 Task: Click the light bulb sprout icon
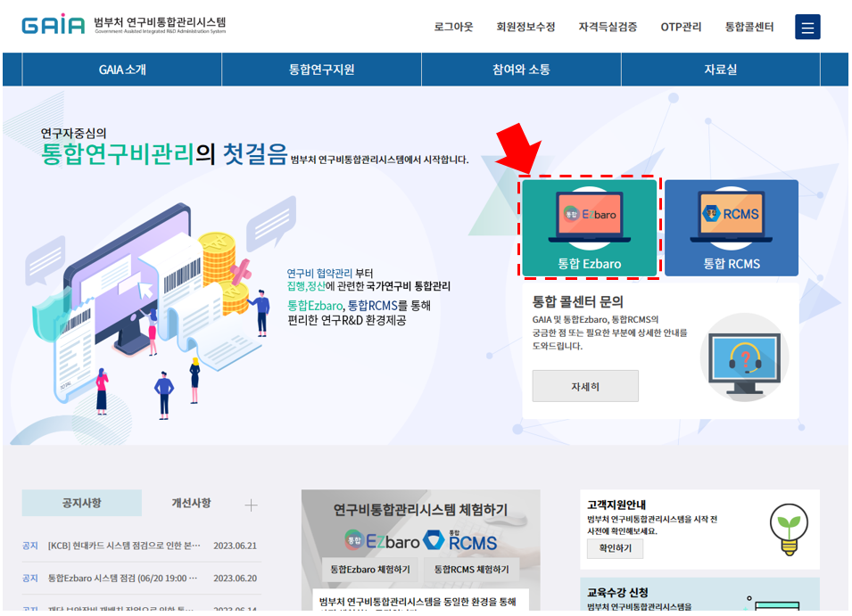click(x=789, y=530)
